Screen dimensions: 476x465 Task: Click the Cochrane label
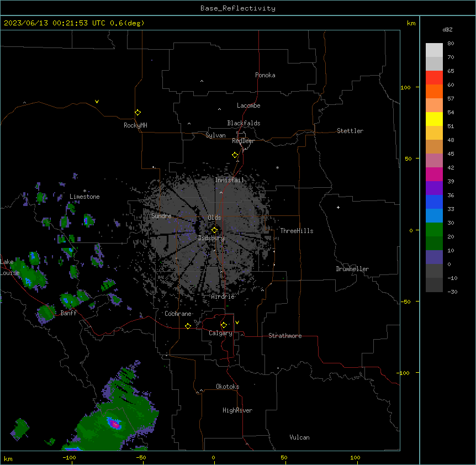[x=178, y=314]
